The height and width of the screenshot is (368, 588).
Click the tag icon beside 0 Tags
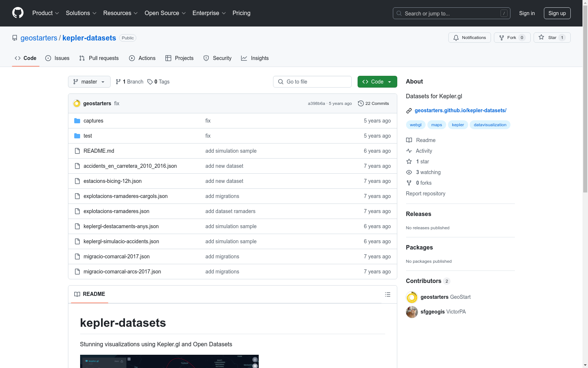click(150, 82)
